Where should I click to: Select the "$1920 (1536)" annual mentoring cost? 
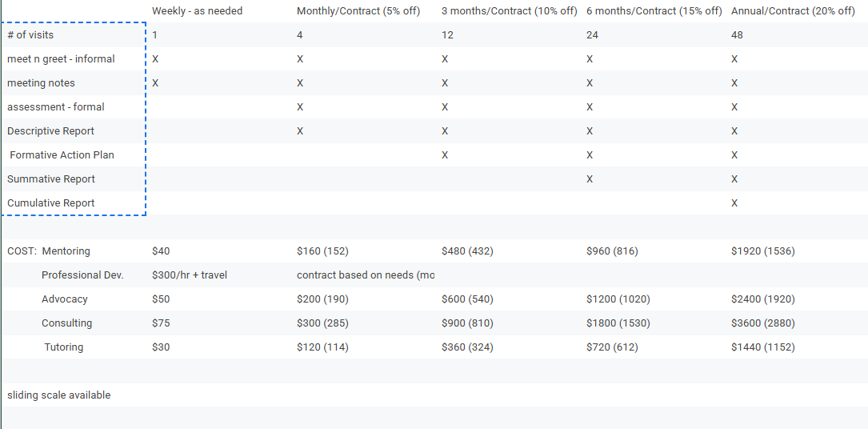coord(762,251)
